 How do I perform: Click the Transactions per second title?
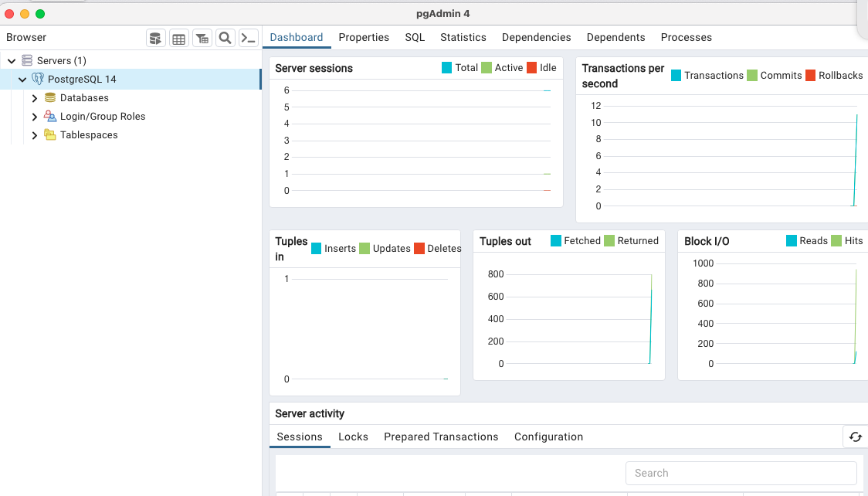622,76
